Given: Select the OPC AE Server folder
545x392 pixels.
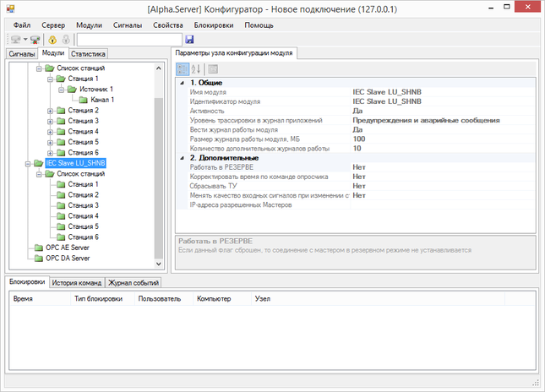Looking at the screenshot, I should tap(68, 248).
